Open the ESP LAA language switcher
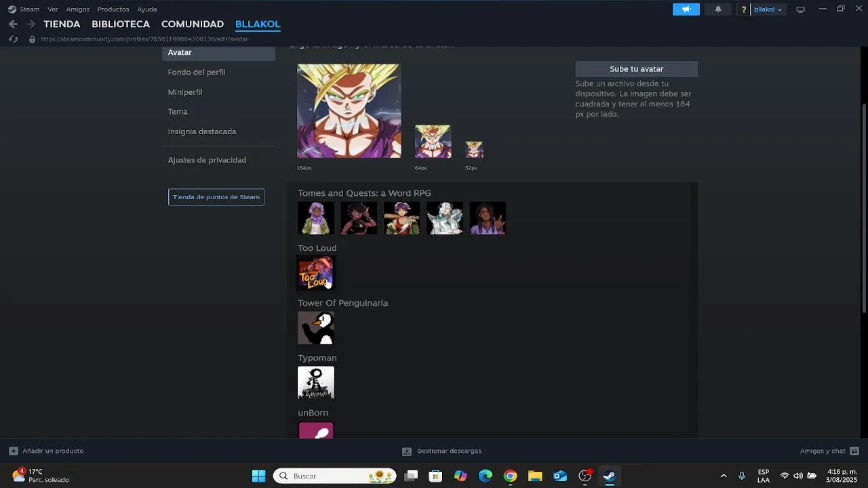The width and height of the screenshot is (868, 488). [x=764, y=476]
